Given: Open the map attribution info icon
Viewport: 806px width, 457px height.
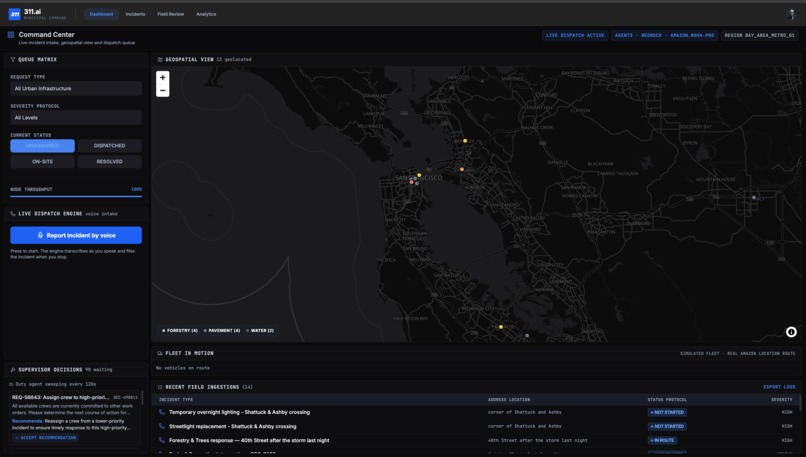Looking at the screenshot, I should (791, 332).
